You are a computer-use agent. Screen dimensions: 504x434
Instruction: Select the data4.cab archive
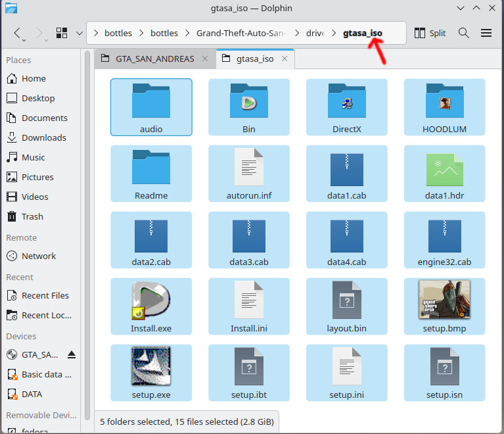point(346,240)
